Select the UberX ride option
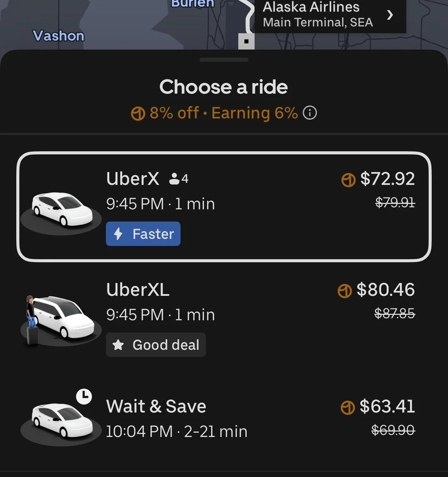Image resolution: width=448 pixels, height=477 pixels. pos(224,207)
